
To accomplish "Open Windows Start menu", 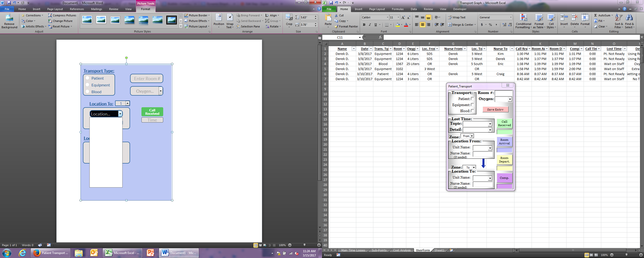I will point(7,253).
